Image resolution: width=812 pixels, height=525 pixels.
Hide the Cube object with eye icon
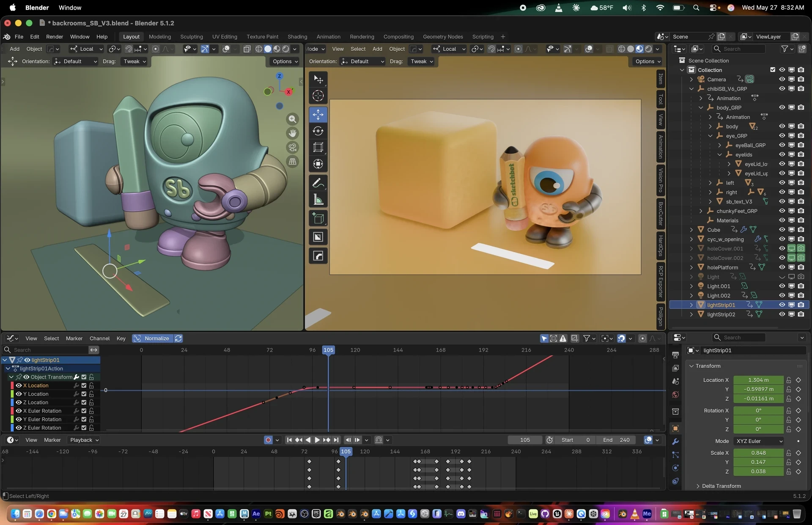pos(782,230)
